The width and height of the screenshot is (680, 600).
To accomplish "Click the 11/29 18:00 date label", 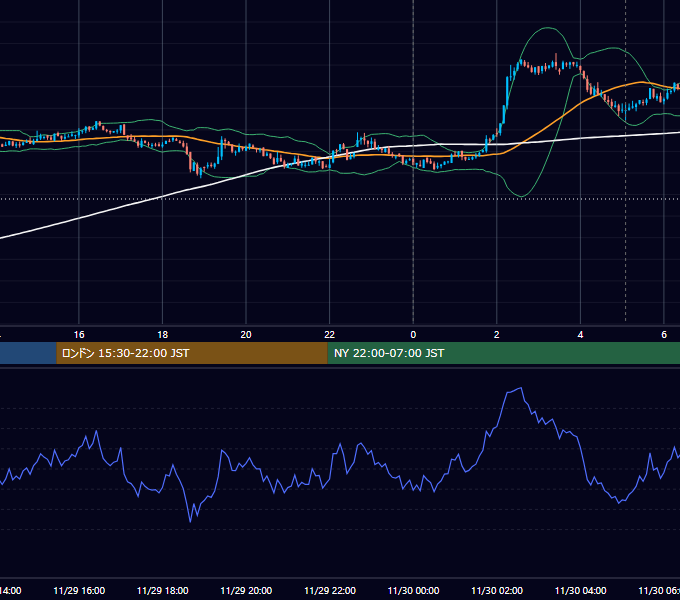I will 163,590.
